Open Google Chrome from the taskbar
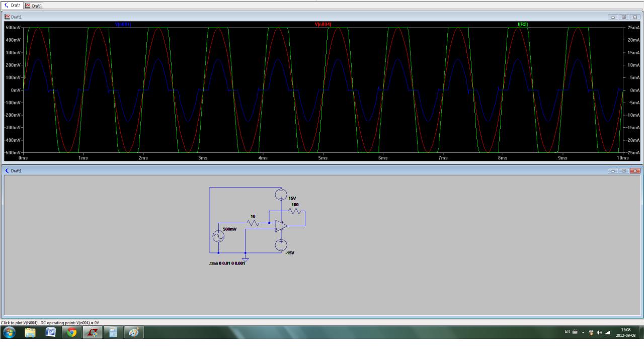The height and width of the screenshot is (362, 644). point(72,332)
